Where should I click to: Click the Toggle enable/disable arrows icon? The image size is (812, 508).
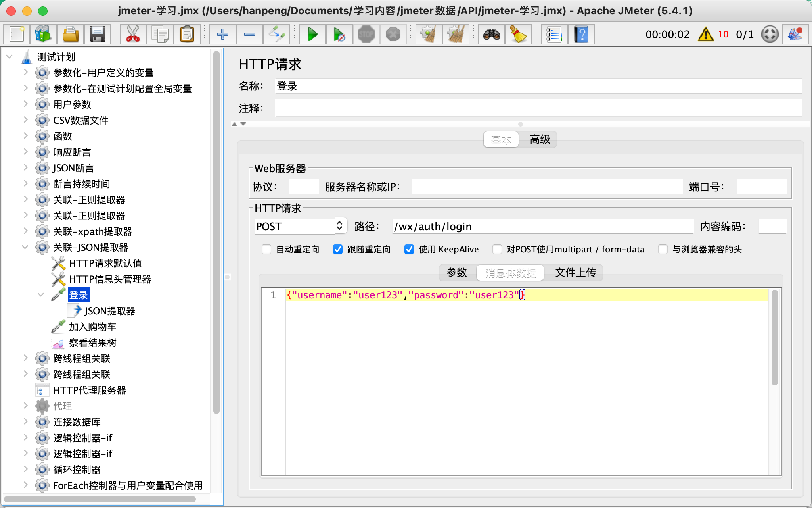(x=276, y=35)
